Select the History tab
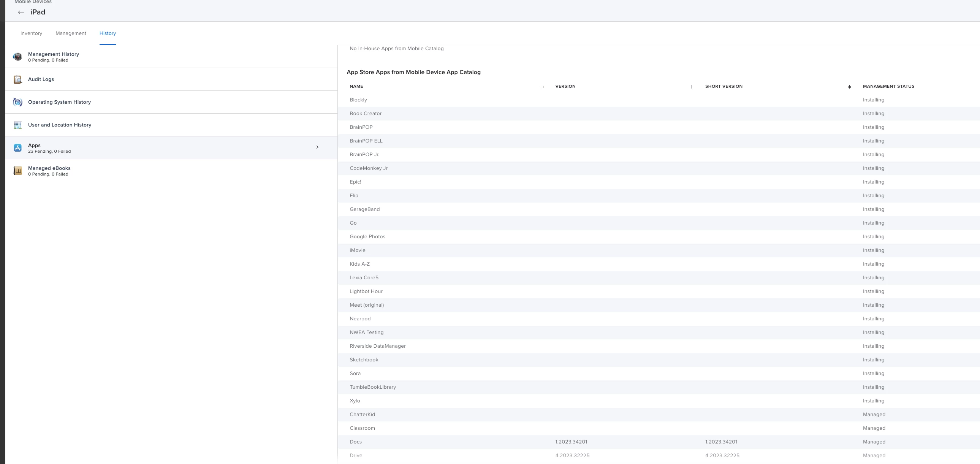Viewport: 980px width, 464px height. (108, 33)
